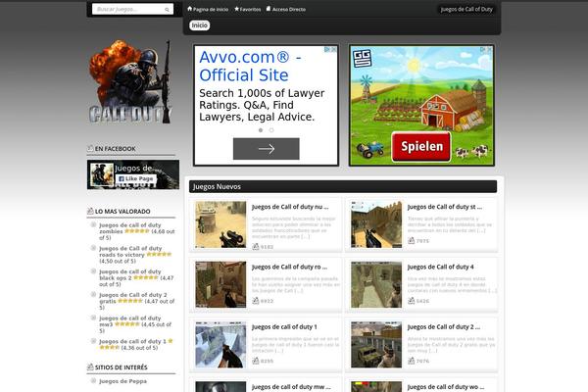Open Juegos de Call of duty 2 ... title
This screenshot has height=392, width=588.
coord(444,326)
